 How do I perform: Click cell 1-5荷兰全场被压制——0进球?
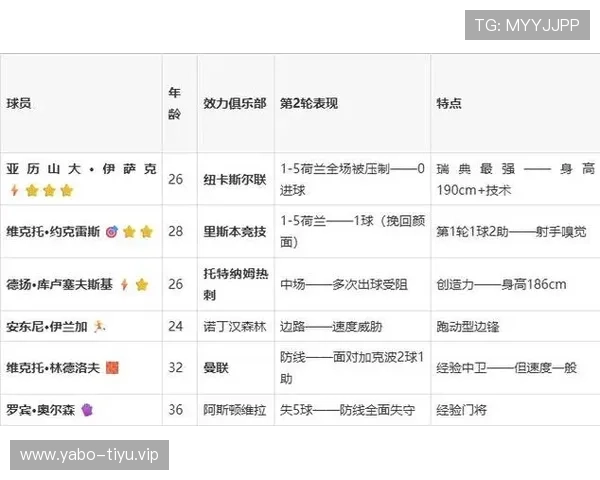[x=352, y=180]
